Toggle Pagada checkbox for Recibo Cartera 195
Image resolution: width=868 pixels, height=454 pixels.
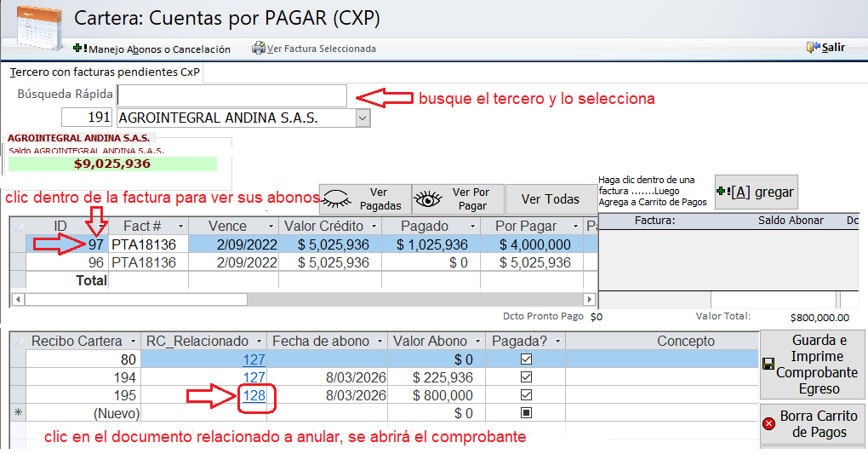click(x=526, y=395)
